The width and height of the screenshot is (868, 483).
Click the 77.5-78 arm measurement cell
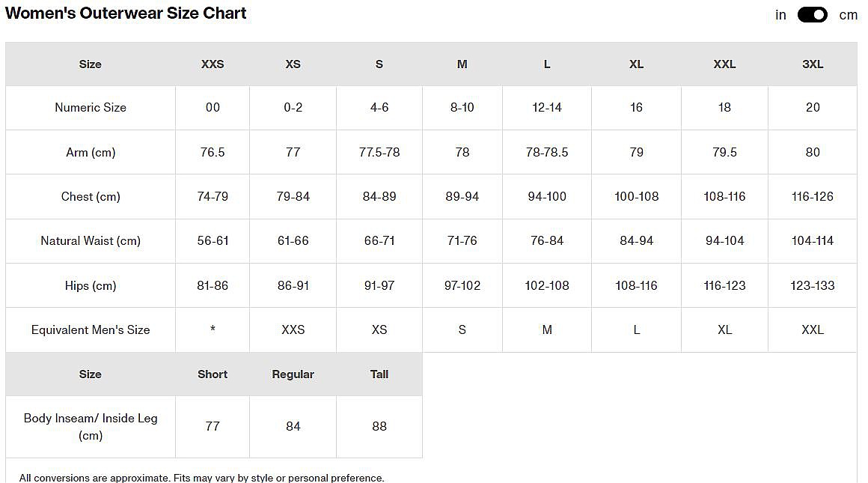click(379, 152)
